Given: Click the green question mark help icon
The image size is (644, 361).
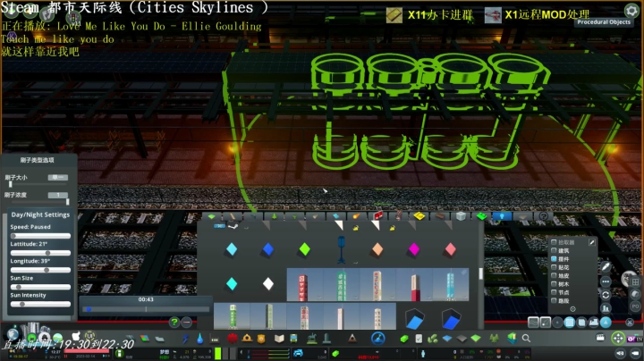Looking at the screenshot, I should point(174,323).
